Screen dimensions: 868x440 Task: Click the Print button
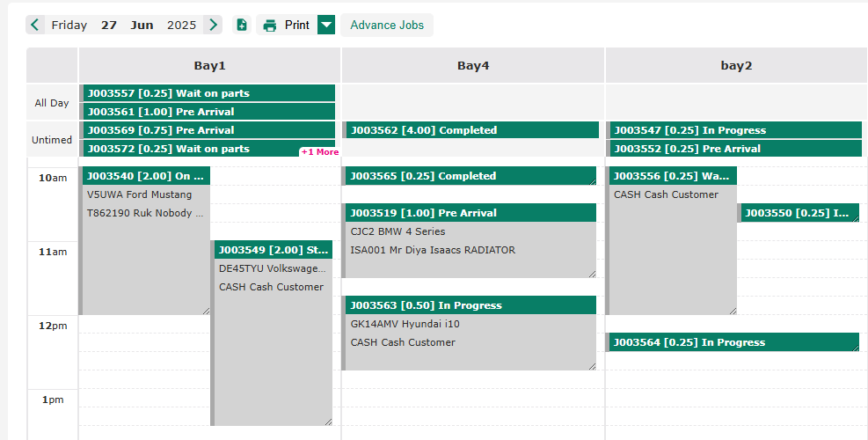(287, 25)
